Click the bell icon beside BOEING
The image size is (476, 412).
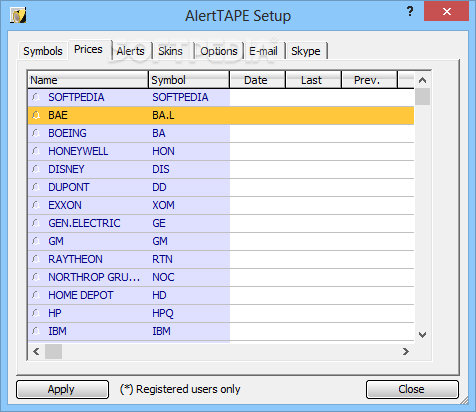[36, 133]
